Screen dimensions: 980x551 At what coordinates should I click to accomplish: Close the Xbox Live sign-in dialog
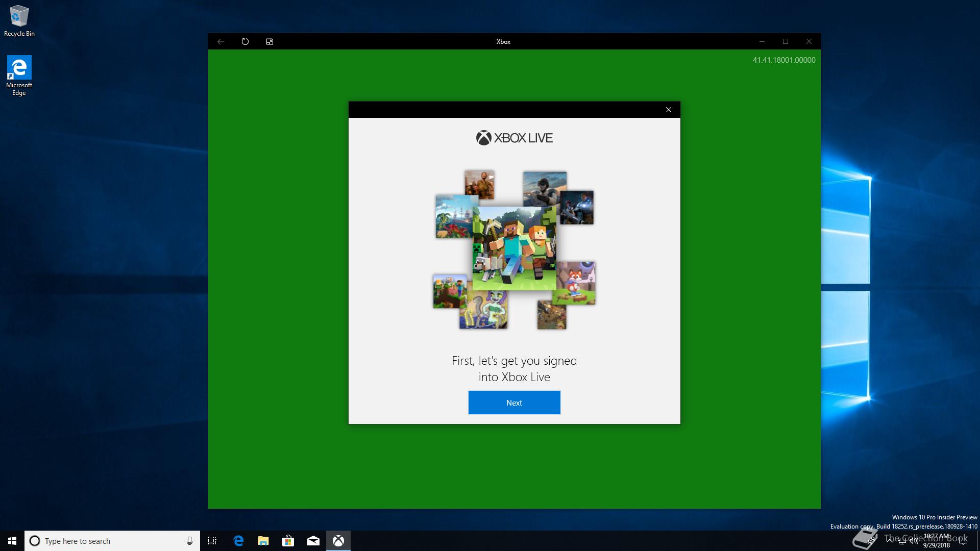(x=668, y=110)
